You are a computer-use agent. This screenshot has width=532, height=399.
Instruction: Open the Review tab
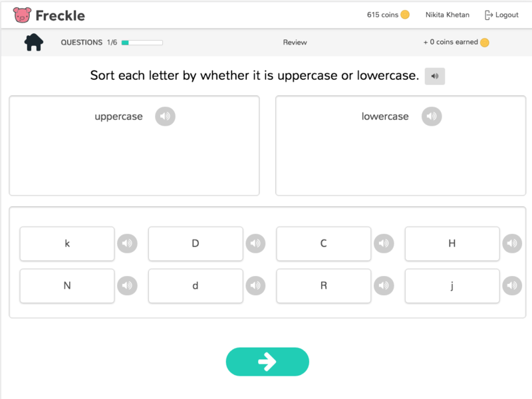pos(295,43)
